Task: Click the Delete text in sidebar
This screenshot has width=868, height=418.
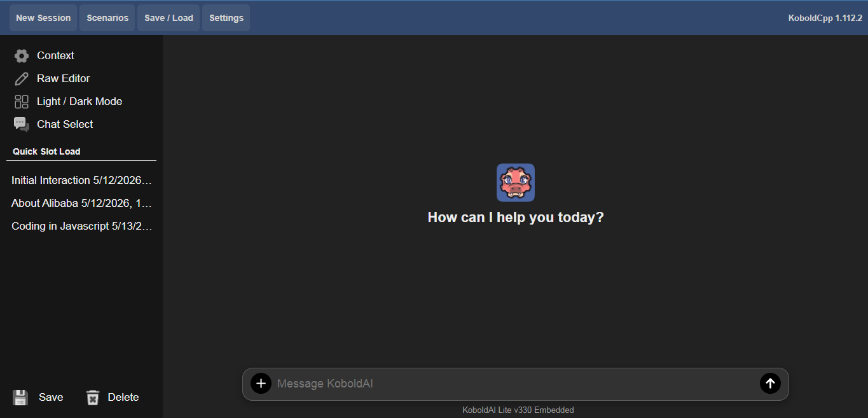Action: (123, 398)
